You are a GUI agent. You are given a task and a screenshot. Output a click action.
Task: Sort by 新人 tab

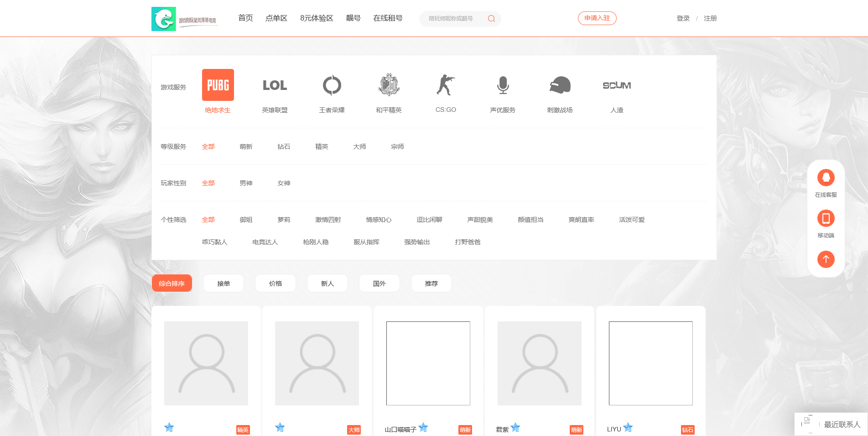[x=327, y=283]
